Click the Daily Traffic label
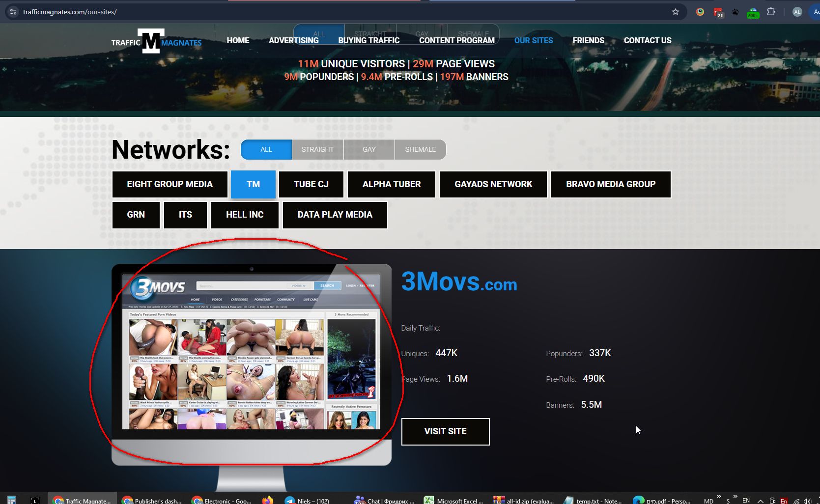The height and width of the screenshot is (504, 820). click(x=421, y=328)
